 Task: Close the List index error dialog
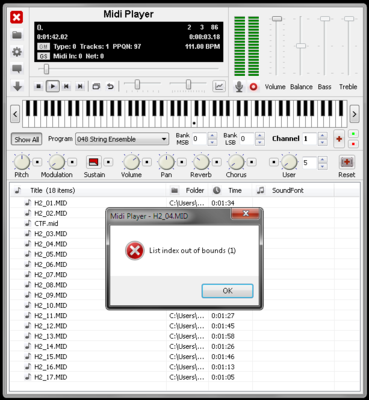coord(246,214)
